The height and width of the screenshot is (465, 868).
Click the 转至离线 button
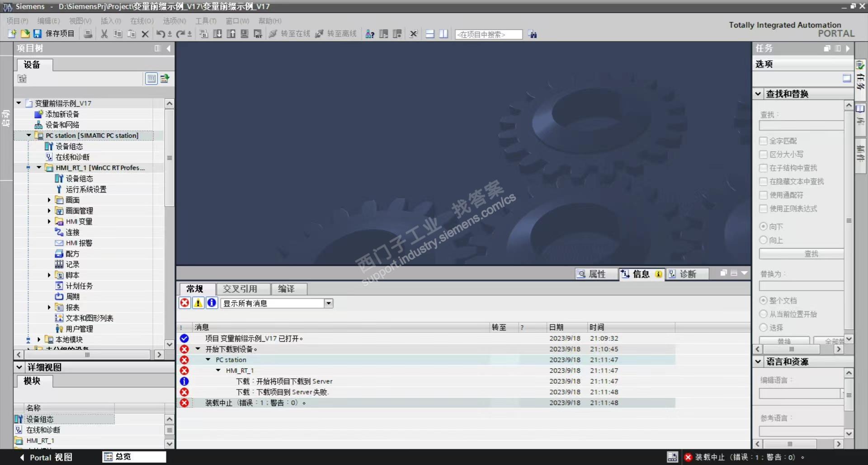(x=336, y=34)
